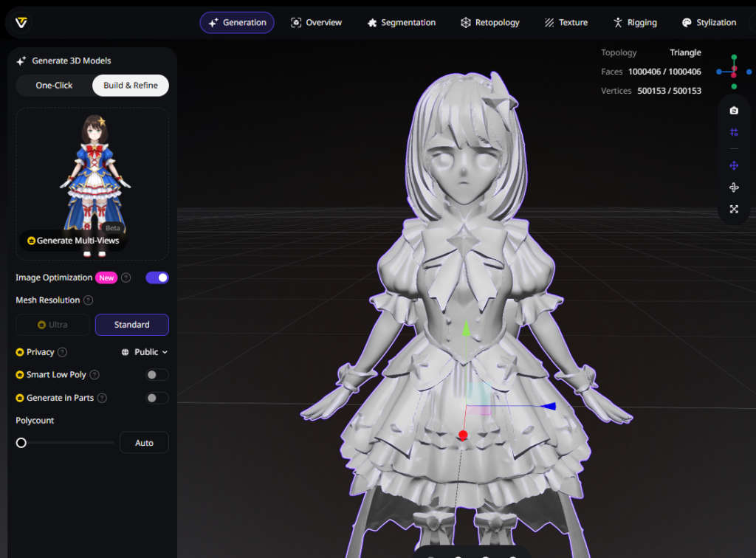This screenshot has height=558, width=756.
Task: Switch to One-Click generation mode
Action: click(54, 86)
